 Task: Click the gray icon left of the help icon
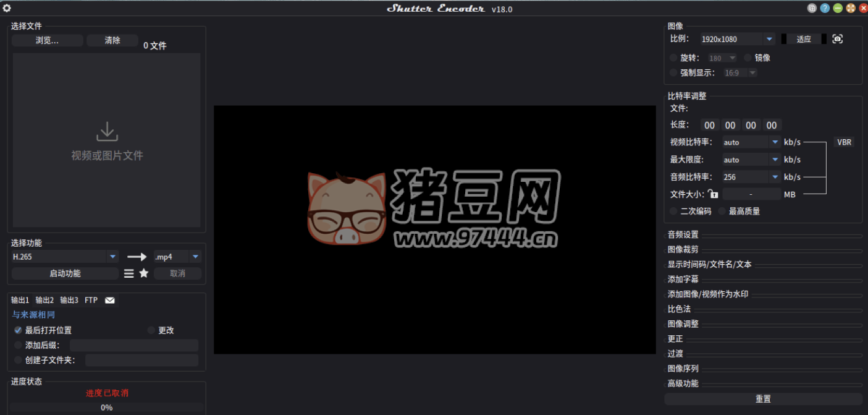[x=812, y=8]
